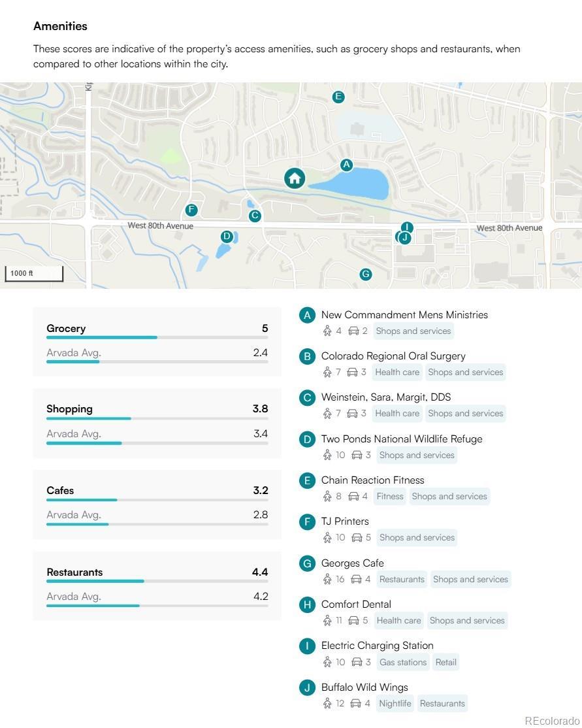Click the Restaurants score card

pos(157,585)
